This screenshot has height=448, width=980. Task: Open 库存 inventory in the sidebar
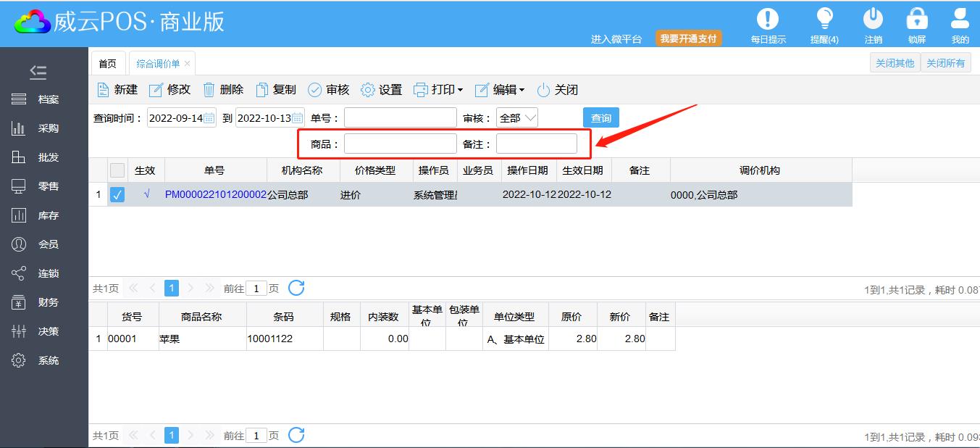coord(48,215)
